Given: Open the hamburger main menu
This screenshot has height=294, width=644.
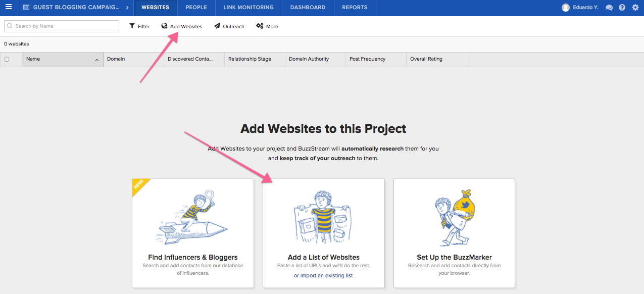Looking at the screenshot, I should [9, 7].
